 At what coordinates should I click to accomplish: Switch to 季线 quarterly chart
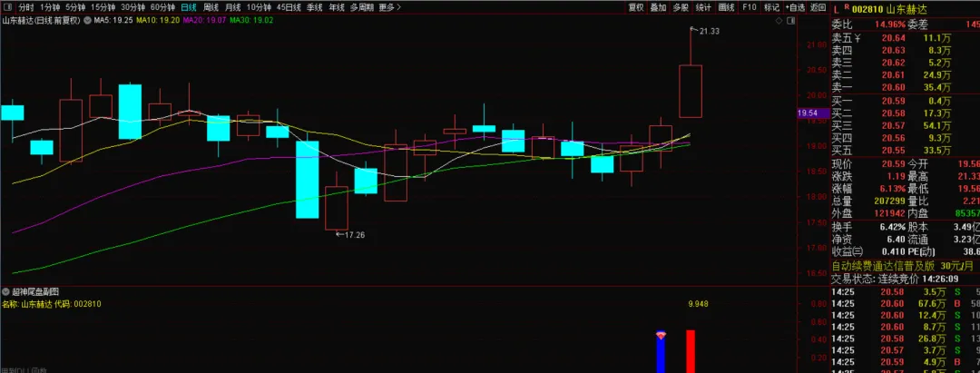pyautogui.click(x=315, y=7)
